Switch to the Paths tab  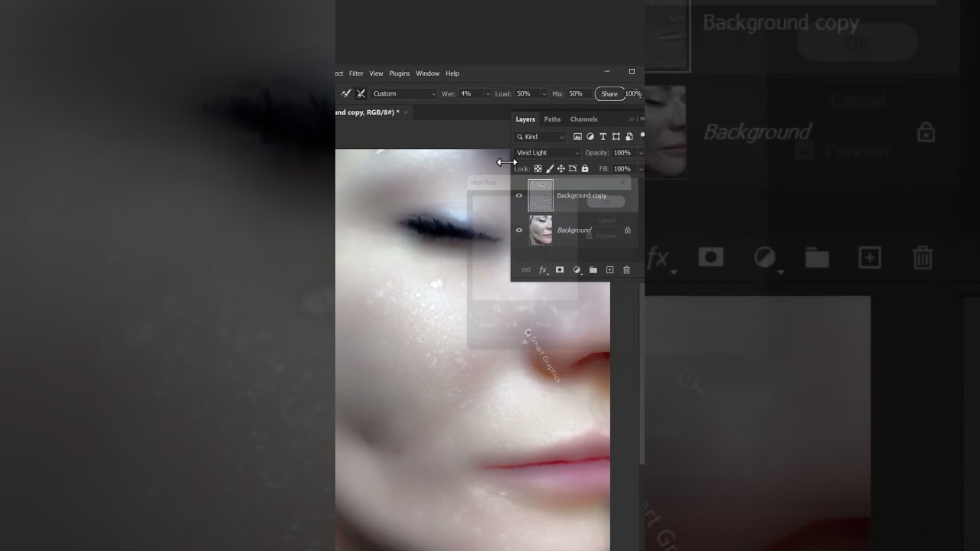pyautogui.click(x=552, y=119)
